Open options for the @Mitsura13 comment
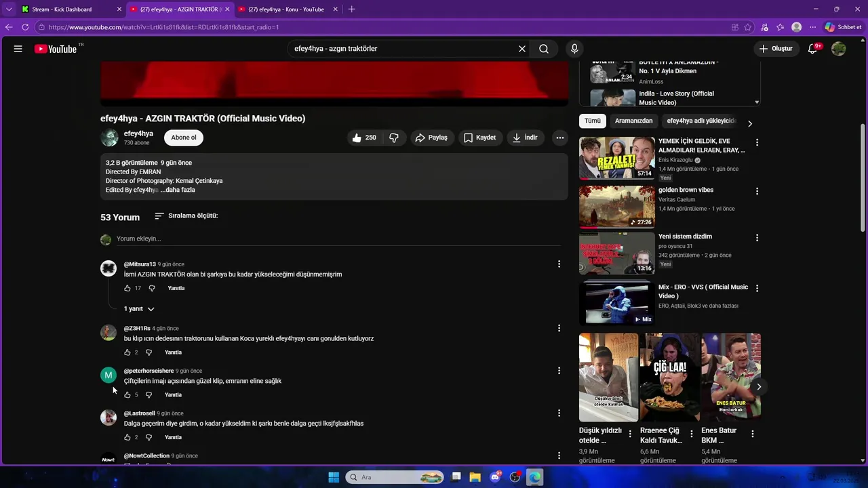 click(x=559, y=264)
